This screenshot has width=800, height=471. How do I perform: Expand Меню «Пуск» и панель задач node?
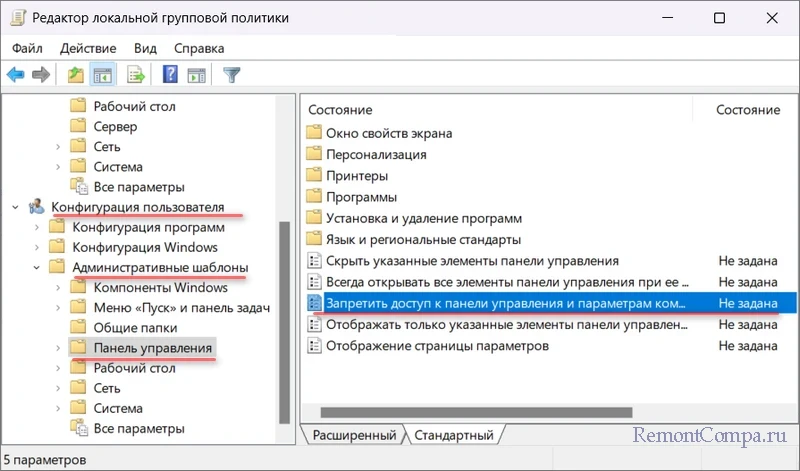tap(58, 308)
